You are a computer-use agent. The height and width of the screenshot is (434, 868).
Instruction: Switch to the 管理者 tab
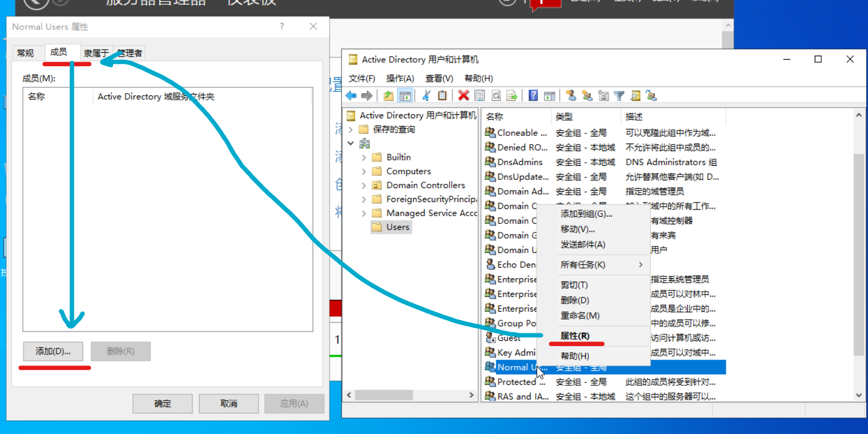(129, 53)
